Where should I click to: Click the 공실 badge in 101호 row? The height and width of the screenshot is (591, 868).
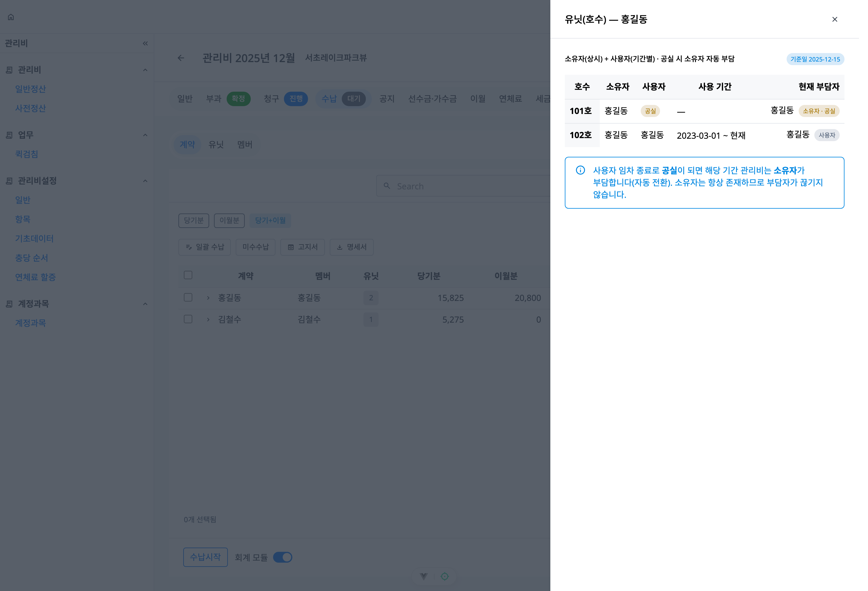[x=650, y=111]
